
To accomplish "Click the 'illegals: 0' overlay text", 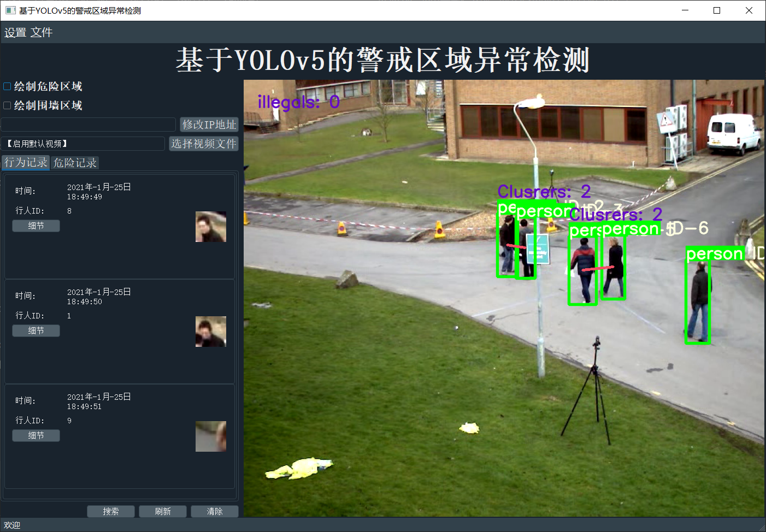I will (299, 102).
